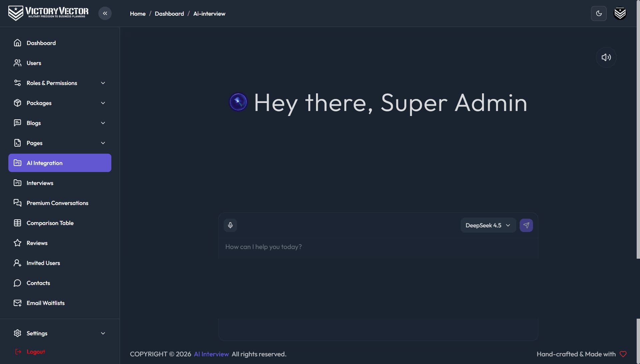Collapse the sidebar with double-chevron button
Viewport: 640px width, 364px height.
point(105,13)
